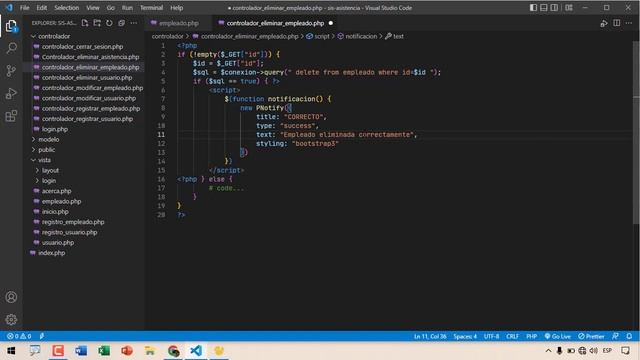
Task: Open login.php in controlador folder
Action: coord(55,129)
